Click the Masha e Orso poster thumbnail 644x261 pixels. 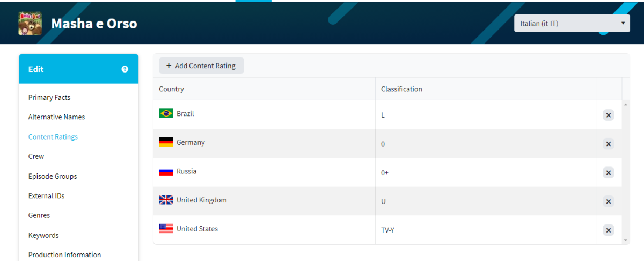point(30,24)
